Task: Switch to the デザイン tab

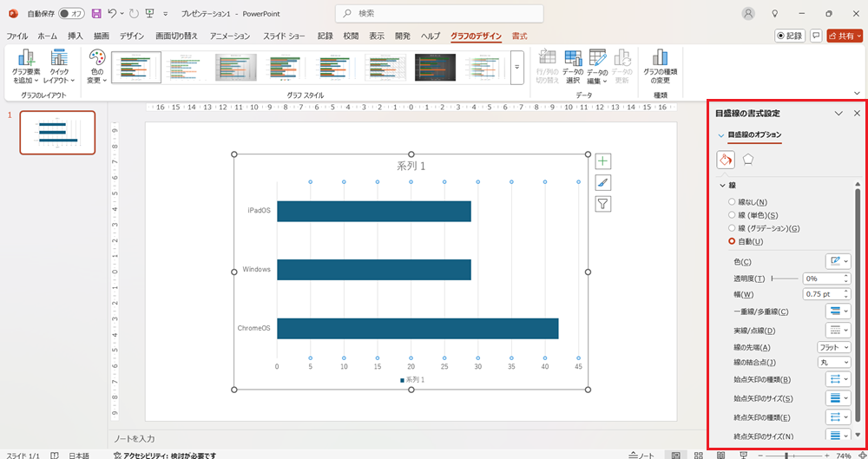Action: click(x=132, y=36)
